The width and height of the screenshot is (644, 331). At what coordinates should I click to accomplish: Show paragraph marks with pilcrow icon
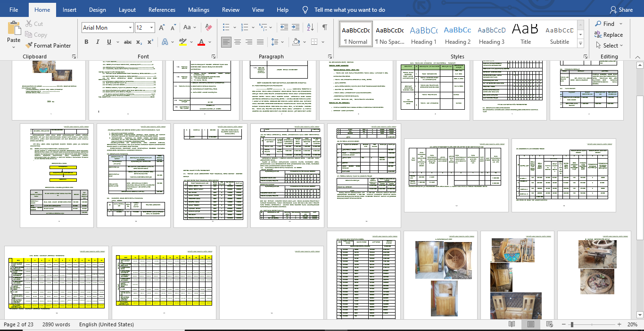click(x=324, y=27)
